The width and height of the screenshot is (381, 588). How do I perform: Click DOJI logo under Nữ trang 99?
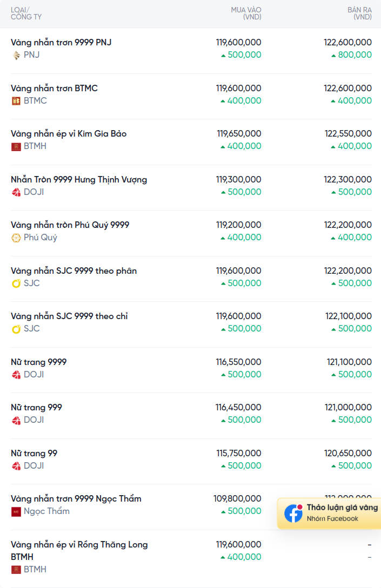[16, 466]
